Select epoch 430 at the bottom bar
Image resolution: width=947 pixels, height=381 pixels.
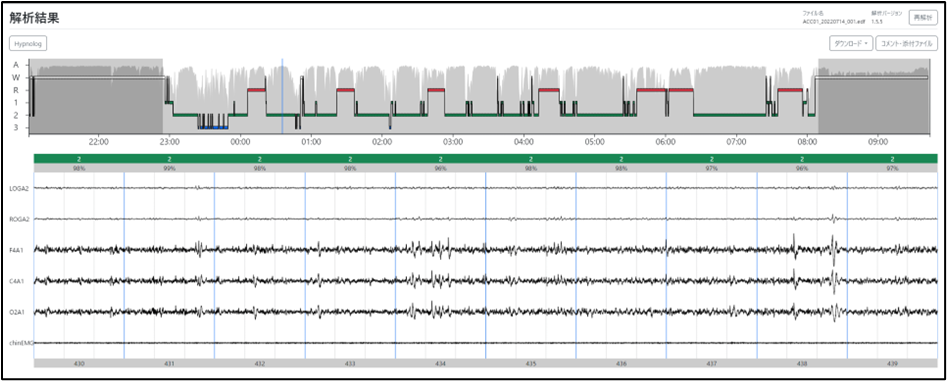click(79, 363)
